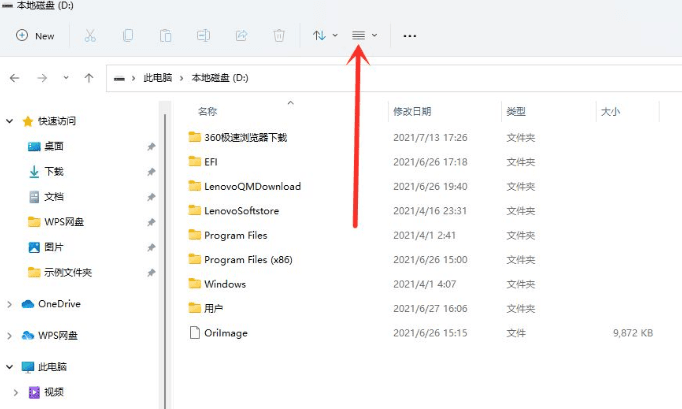
Task: Open 示例文件夹 in quick access
Action: coord(68,272)
